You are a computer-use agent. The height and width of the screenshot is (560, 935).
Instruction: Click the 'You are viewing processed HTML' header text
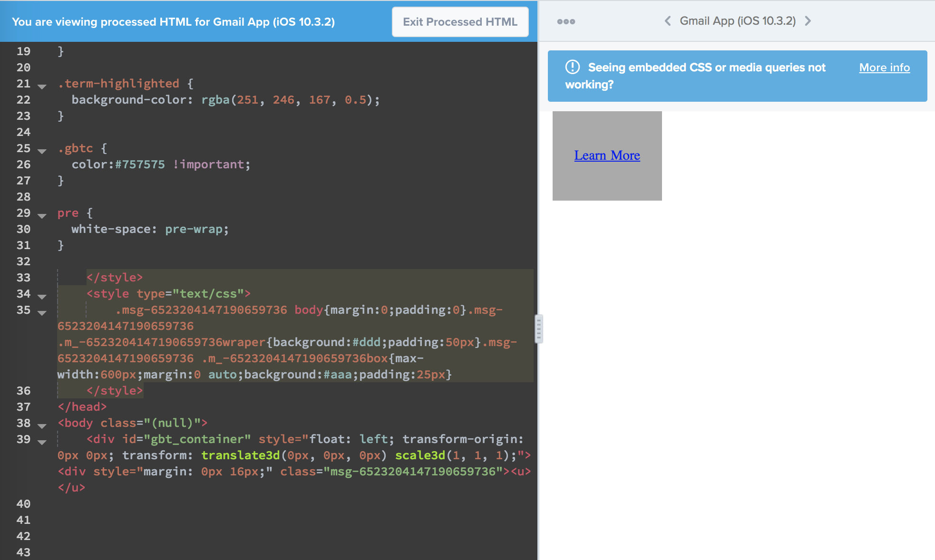click(174, 22)
